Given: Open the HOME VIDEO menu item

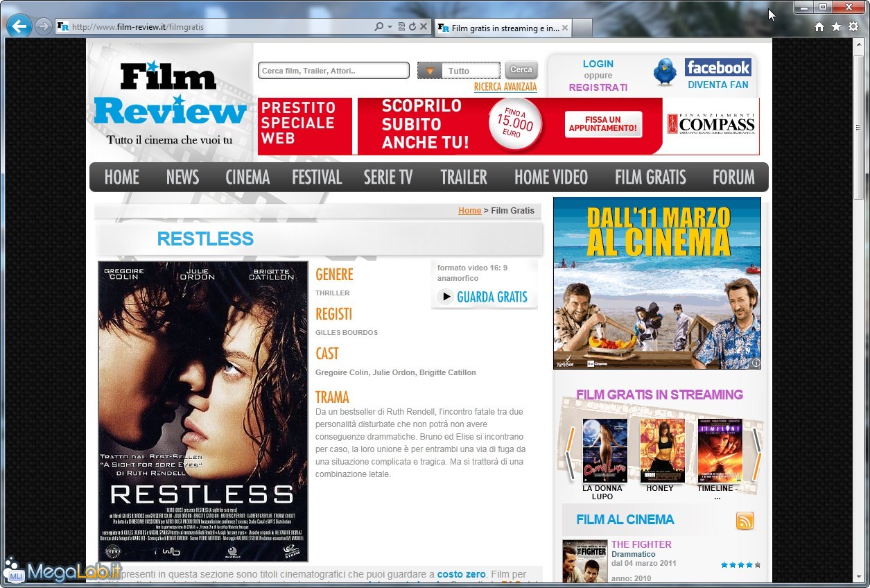Looking at the screenshot, I should (551, 178).
